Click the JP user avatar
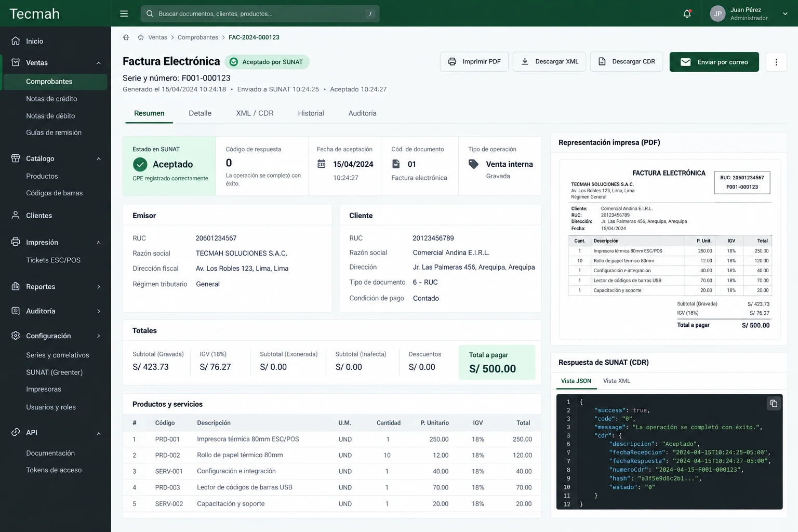This screenshot has height=532, width=798. (717, 14)
